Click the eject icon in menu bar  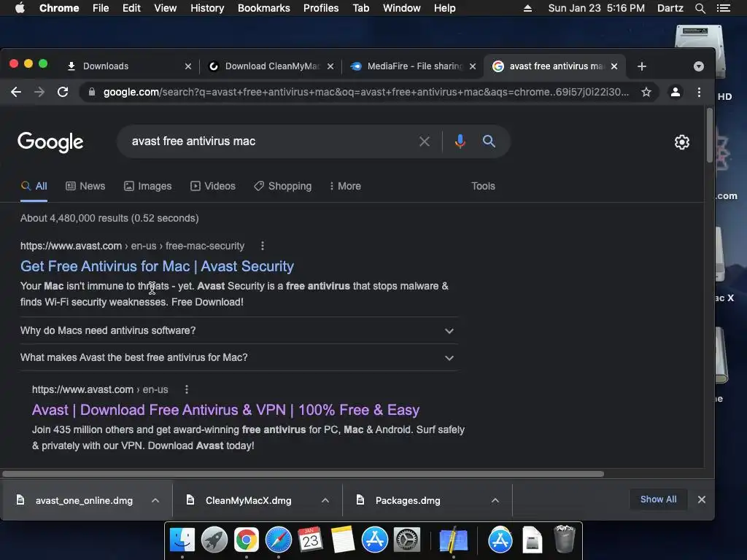coord(528,8)
